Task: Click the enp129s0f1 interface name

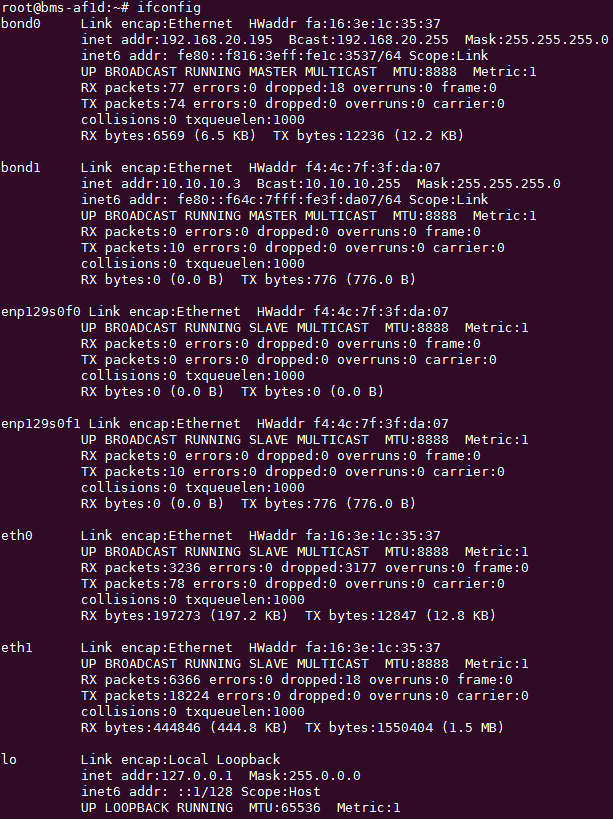Action: point(41,424)
